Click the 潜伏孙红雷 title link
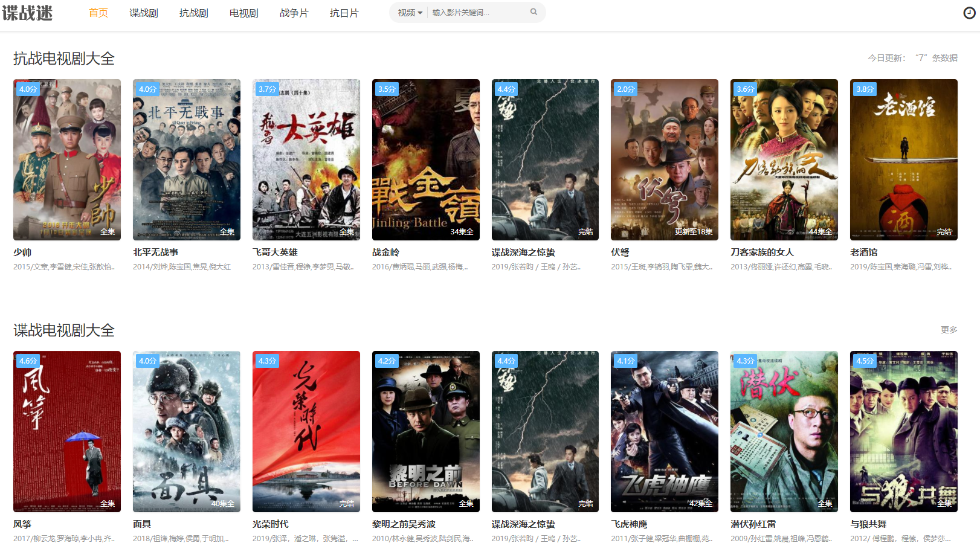The image size is (980, 543). point(753,524)
